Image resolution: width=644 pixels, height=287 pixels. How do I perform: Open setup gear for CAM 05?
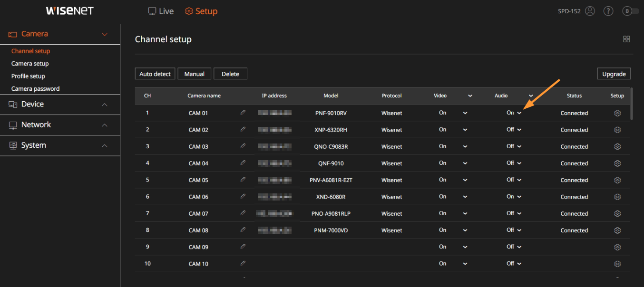pos(617,180)
